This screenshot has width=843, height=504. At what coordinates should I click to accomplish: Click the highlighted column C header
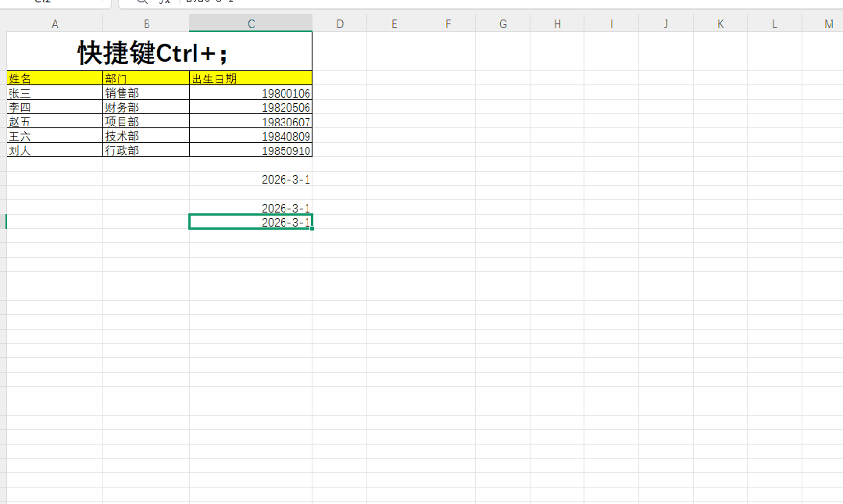[251, 23]
